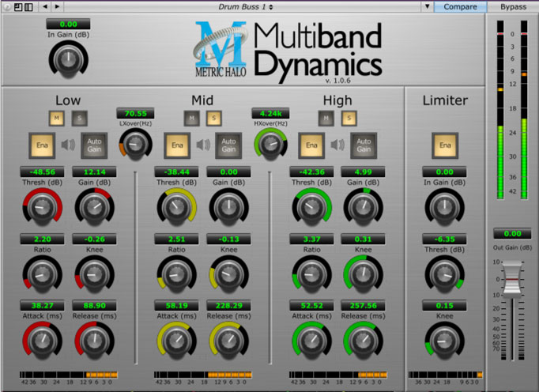Click the Bypass button
539x392 pixels.
click(x=513, y=6)
